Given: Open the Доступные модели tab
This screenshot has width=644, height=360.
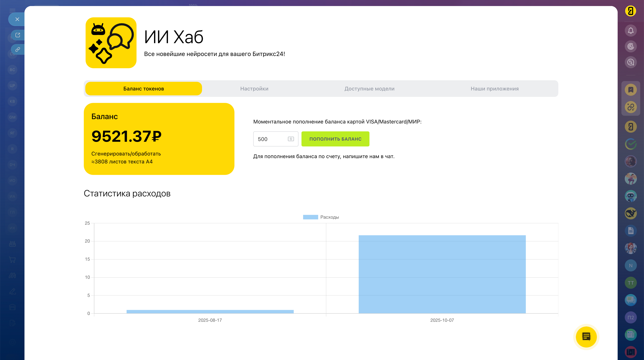Looking at the screenshot, I should point(369,89).
